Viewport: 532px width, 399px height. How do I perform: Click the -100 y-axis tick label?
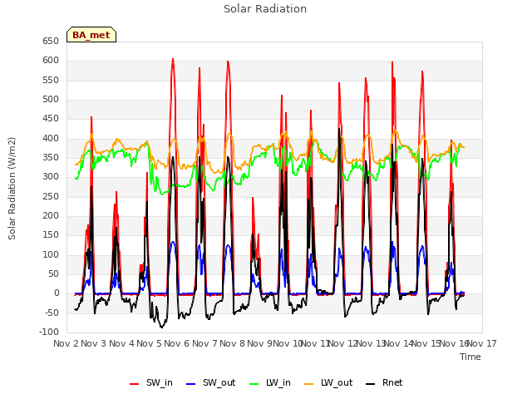click(x=49, y=332)
